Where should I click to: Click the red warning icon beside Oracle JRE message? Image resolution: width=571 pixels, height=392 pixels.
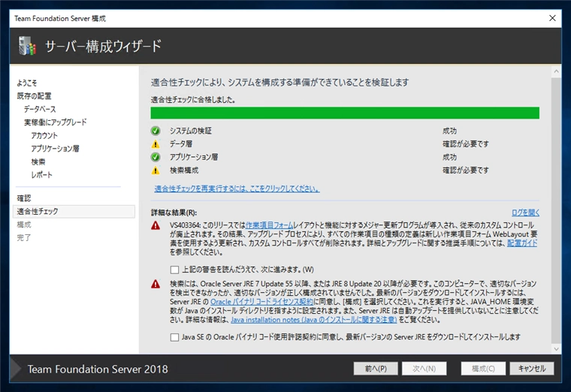pyautogui.click(x=156, y=284)
